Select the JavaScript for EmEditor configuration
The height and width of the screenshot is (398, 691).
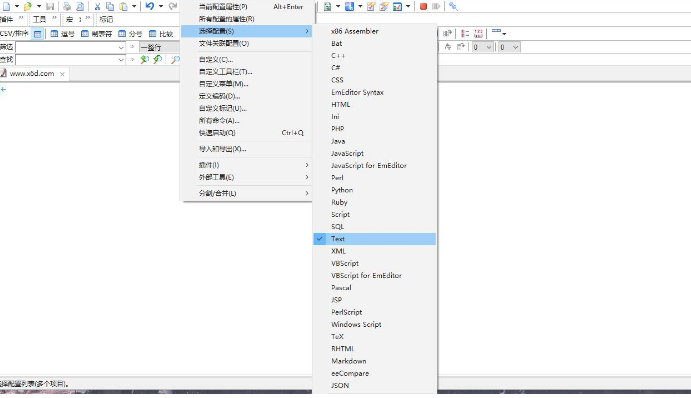coord(375,166)
